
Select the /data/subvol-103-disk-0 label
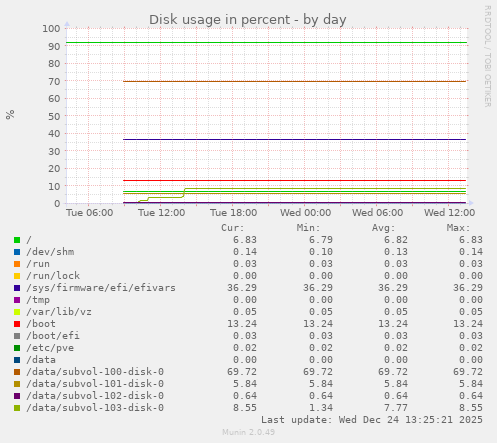[95, 408]
